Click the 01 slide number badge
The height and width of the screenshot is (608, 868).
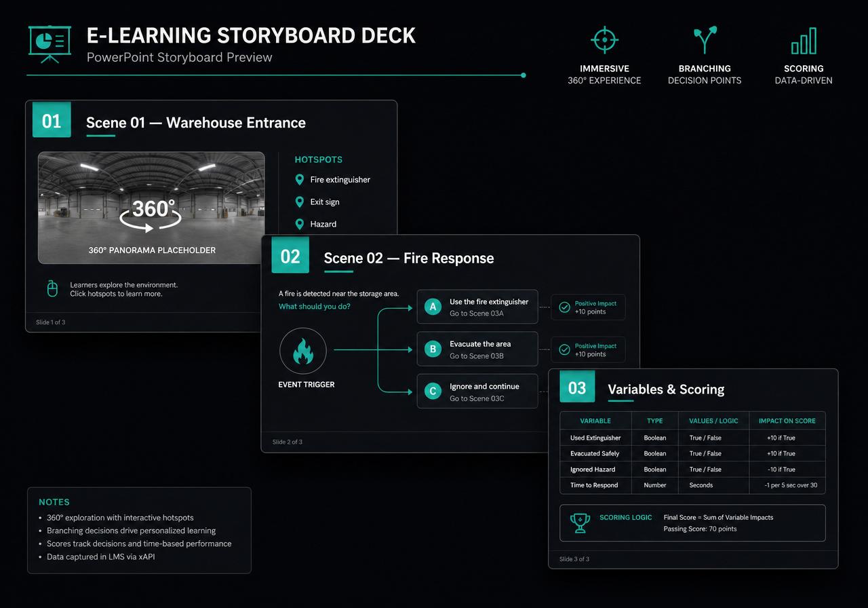click(x=52, y=120)
